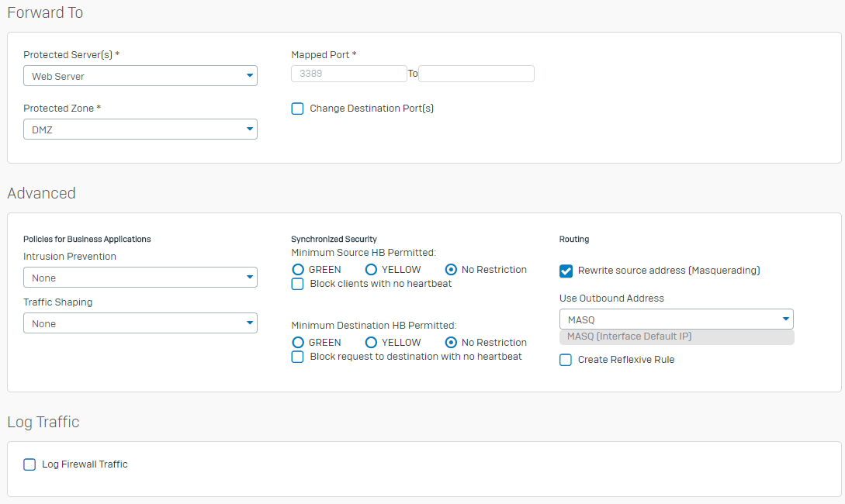
Task: Select No Restriction for Minimum Source HB
Action: click(x=451, y=269)
